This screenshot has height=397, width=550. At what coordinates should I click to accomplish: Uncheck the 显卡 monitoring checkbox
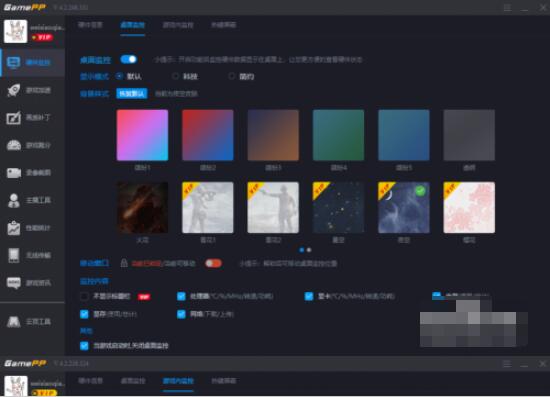[309, 296]
